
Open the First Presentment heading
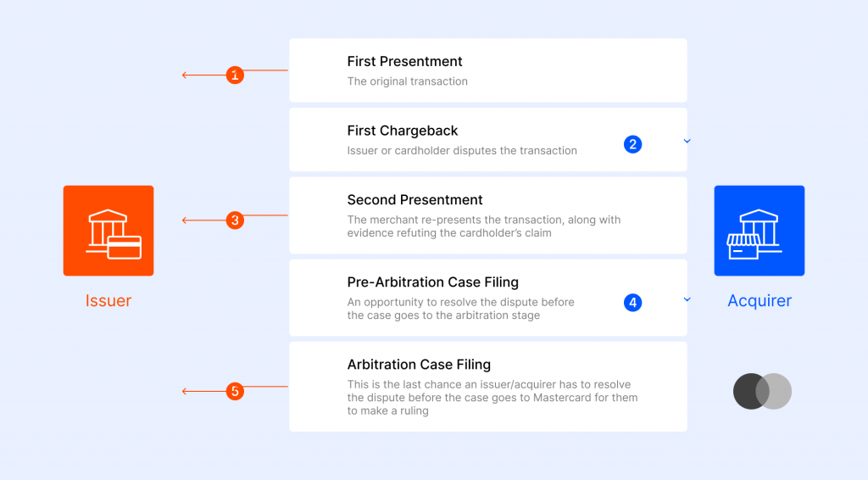(404, 62)
